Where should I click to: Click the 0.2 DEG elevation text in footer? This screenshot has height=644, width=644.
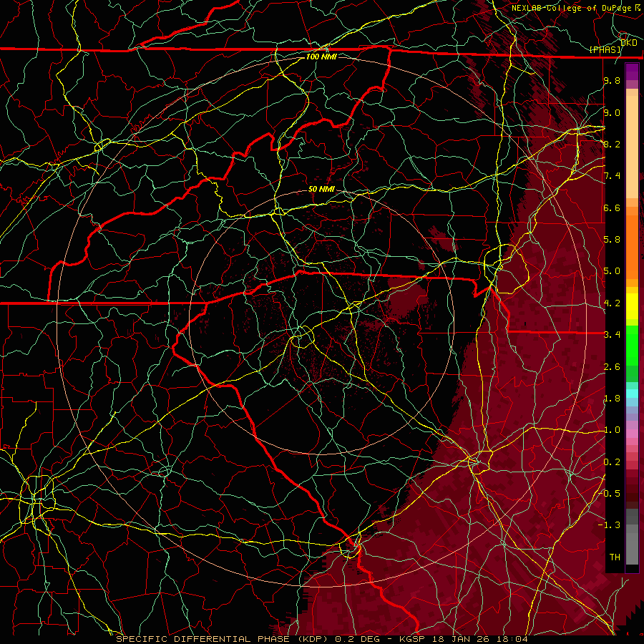click(357, 639)
